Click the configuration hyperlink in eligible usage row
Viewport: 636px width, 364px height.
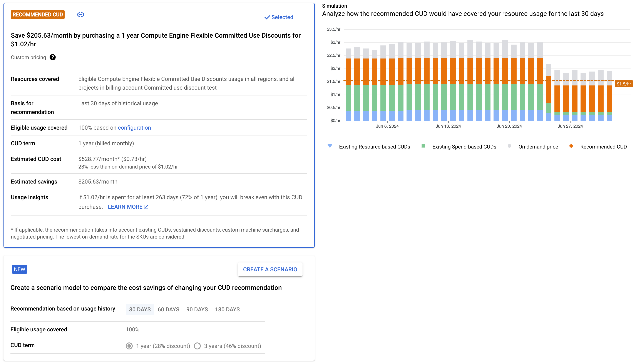[x=135, y=128]
